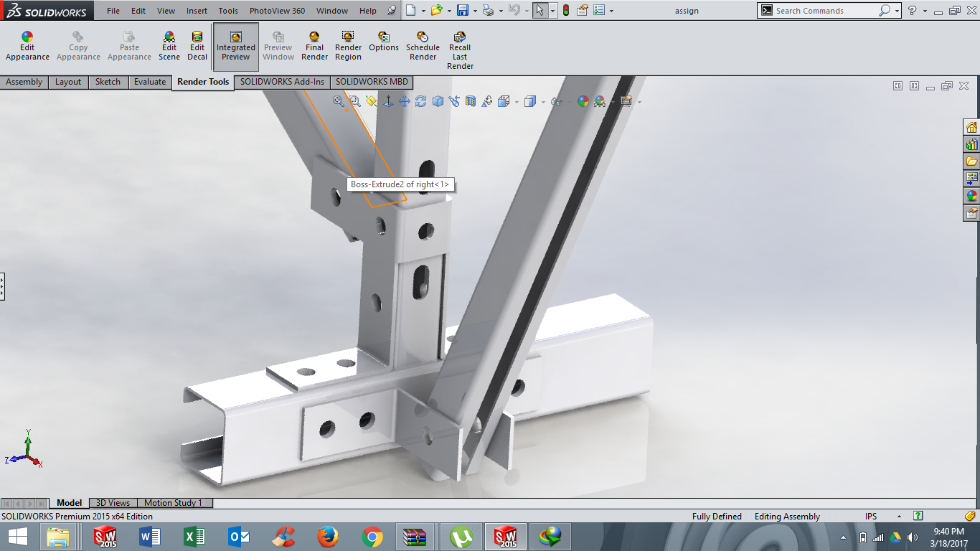Click the Rebuild traffic light icon
The height and width of the screenshot is (551, 980).
(x=566, y=10)
